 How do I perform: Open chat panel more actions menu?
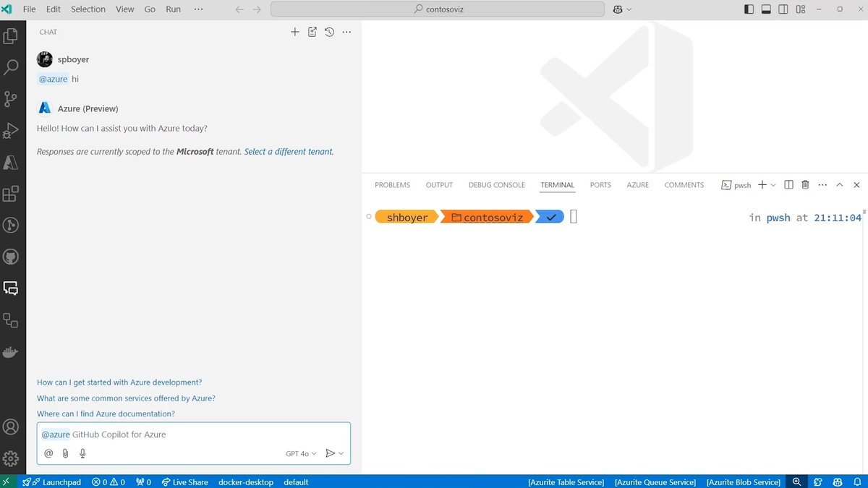click(346, 32)
